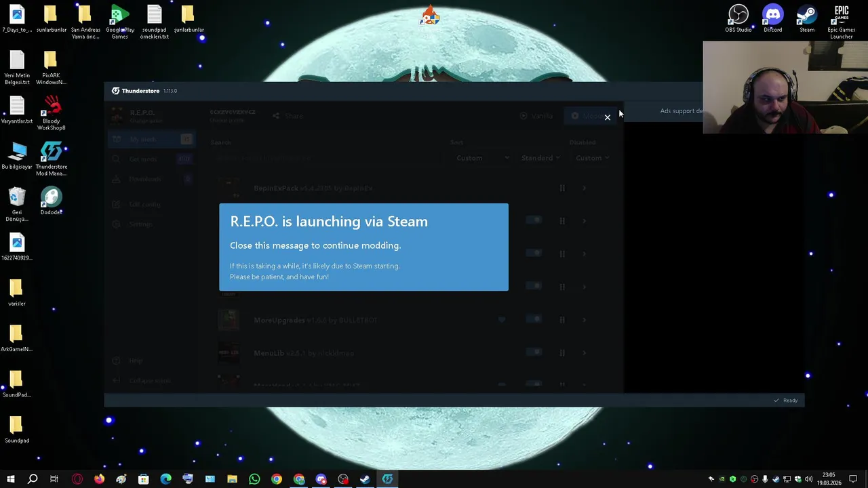Click the MenuLib mod thumbnail
Image resolution: width=868 pixels, height=488 pixels.
coord(229,352)
